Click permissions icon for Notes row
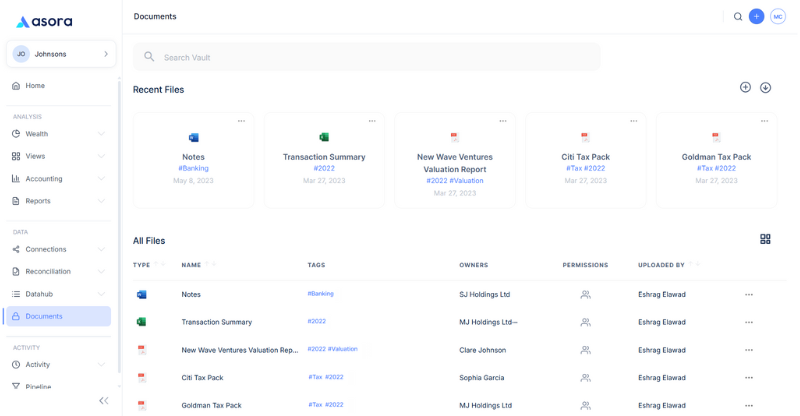Viewport: 800px width, 416px height. coord(585,295)
